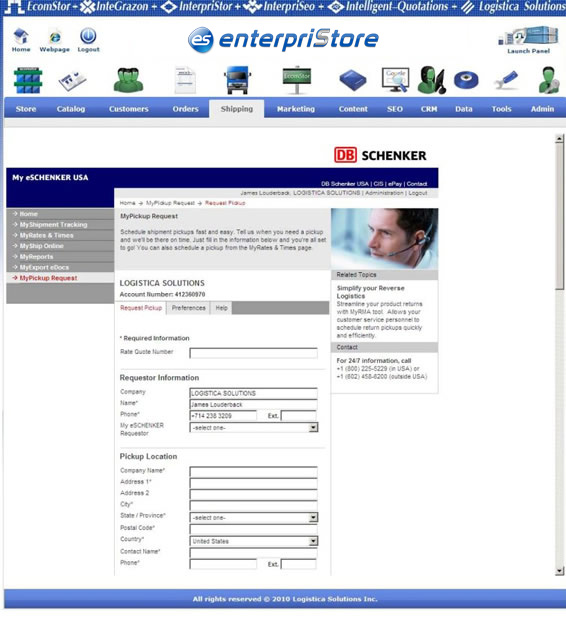
Task: Click the City field
Action: point(254,506)
